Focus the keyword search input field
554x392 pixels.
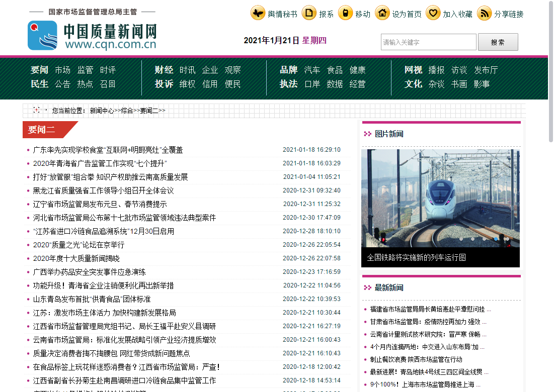429,42
